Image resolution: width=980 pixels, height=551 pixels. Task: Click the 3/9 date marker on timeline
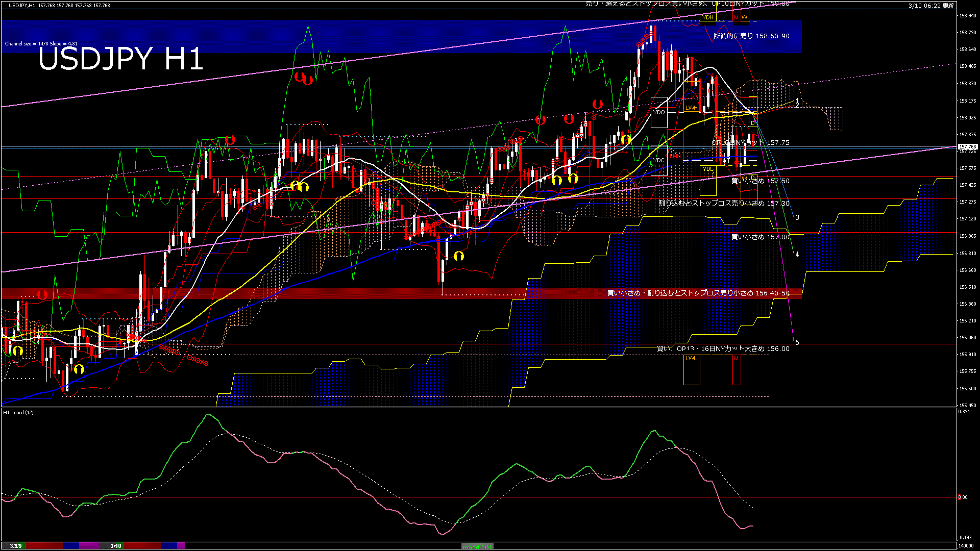click(16, 546)
